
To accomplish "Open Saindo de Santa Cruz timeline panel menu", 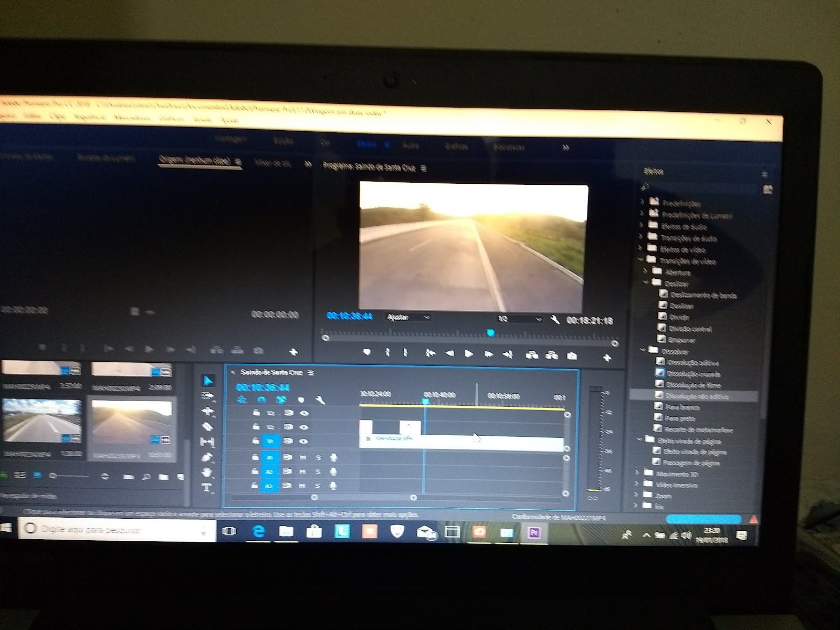I will [311, 372].
